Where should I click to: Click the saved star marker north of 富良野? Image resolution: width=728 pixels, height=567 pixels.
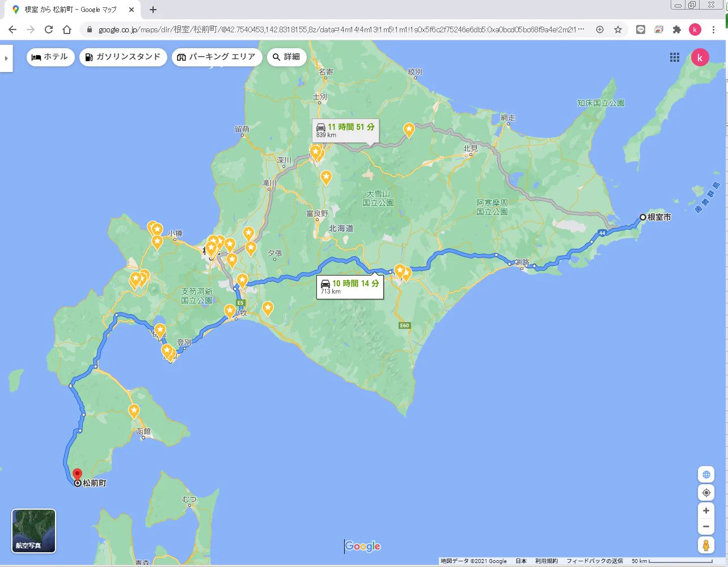tap(326, 178)
